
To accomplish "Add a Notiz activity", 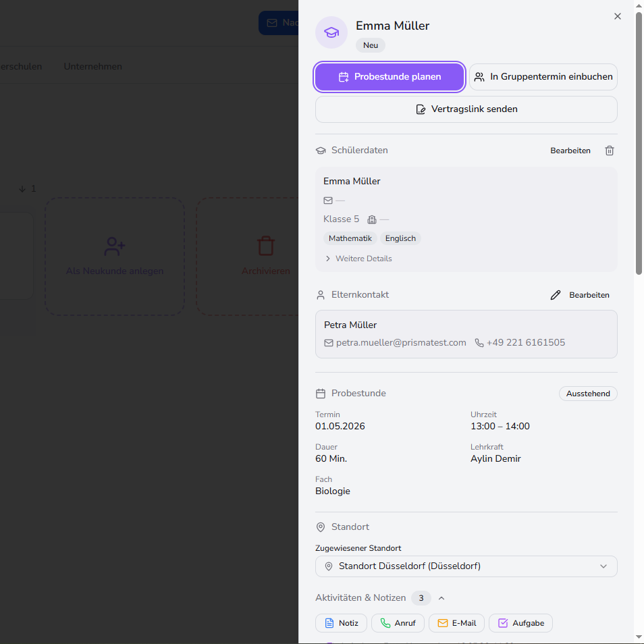I will [342, 623].
